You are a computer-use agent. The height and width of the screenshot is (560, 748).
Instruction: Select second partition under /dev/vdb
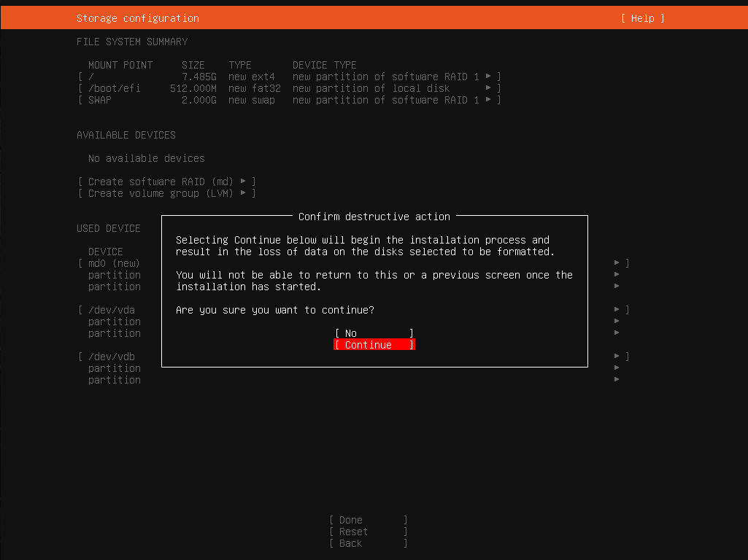pos(115,380)
